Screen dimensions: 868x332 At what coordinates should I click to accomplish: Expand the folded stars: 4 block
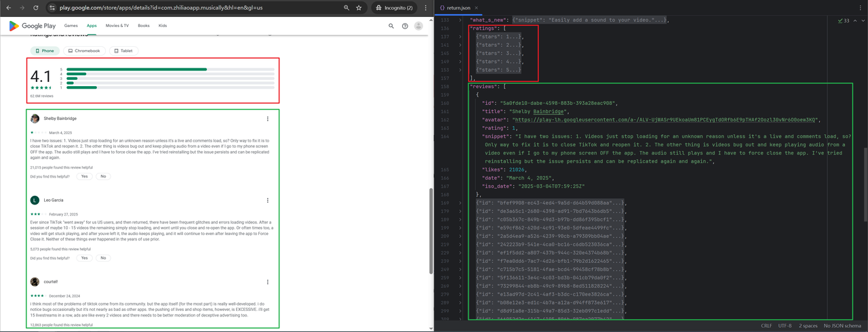460,62
